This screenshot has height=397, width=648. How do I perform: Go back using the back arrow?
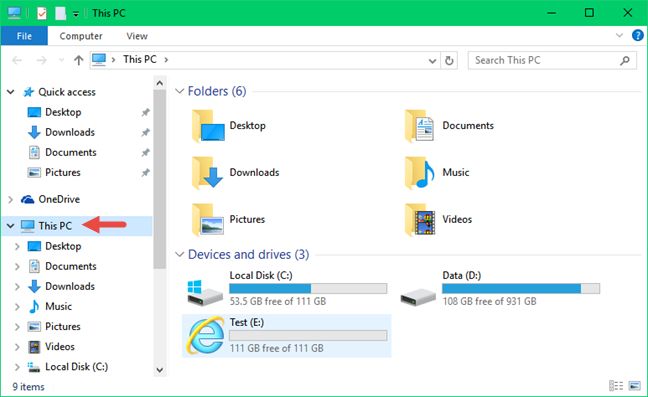[17, 60]
